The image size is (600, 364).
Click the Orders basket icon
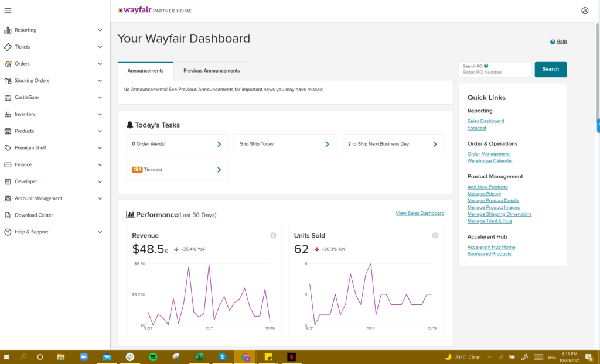[8, 64]
